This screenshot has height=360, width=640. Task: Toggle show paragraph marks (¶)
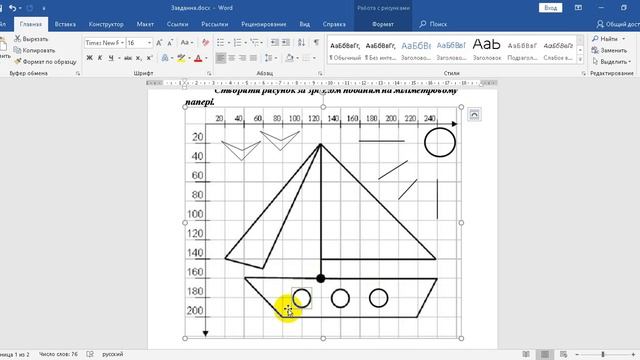pyautogui.click(x=316, y=42)
